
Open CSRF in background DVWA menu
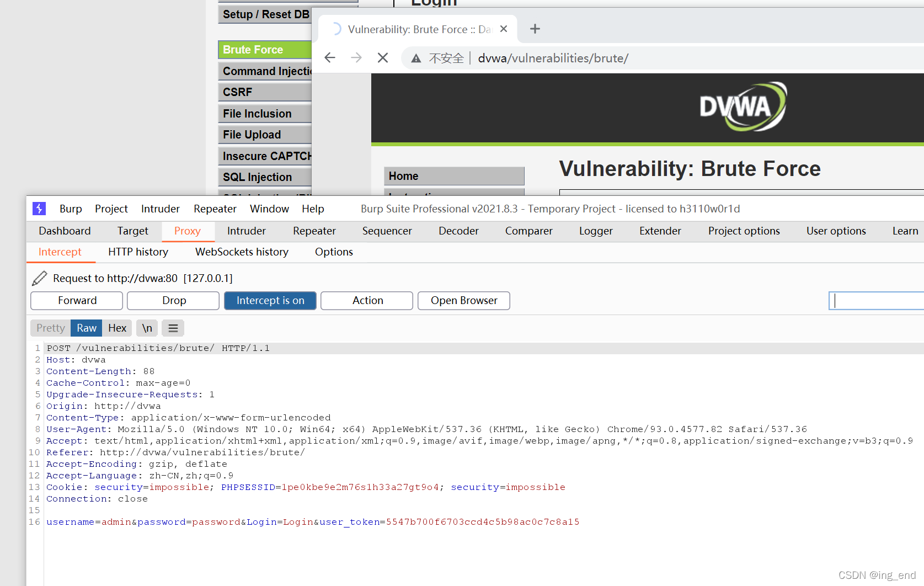(x=265, y=92)
